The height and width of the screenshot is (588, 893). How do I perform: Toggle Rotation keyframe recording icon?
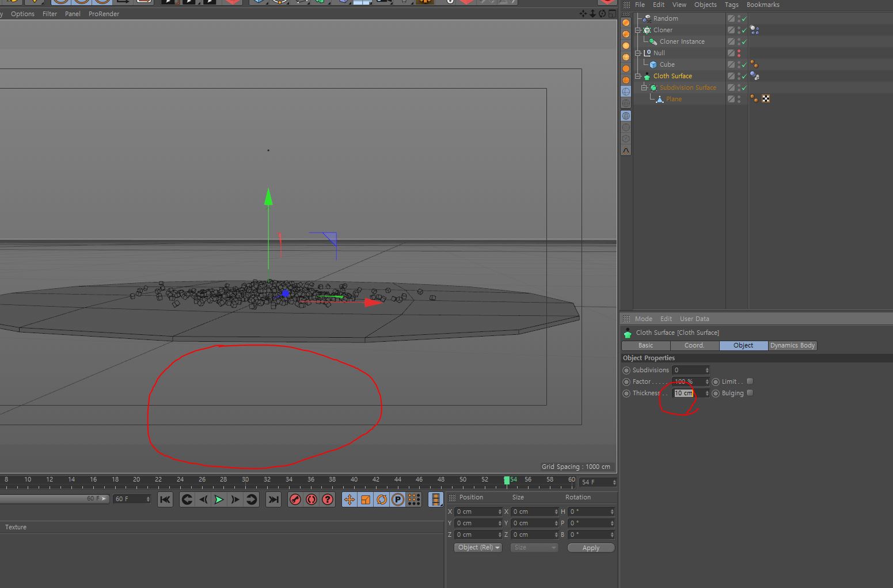(382, 499)
